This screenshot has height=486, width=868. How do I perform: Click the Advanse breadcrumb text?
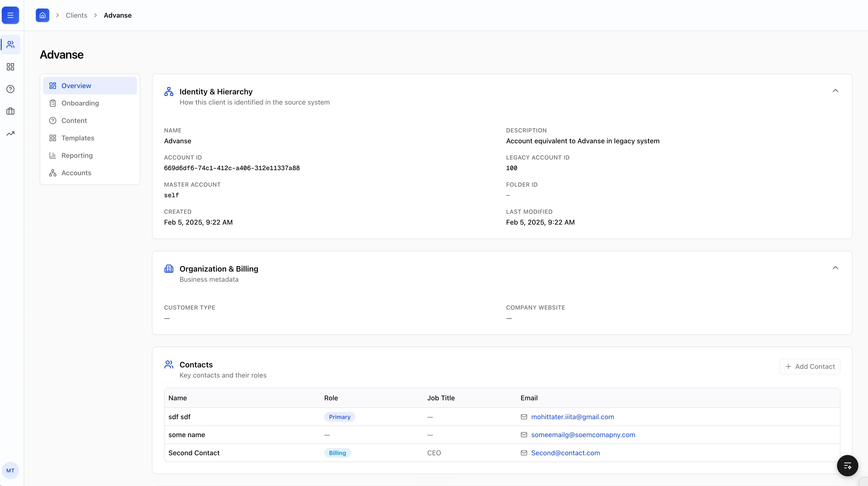tap(118, 15)
